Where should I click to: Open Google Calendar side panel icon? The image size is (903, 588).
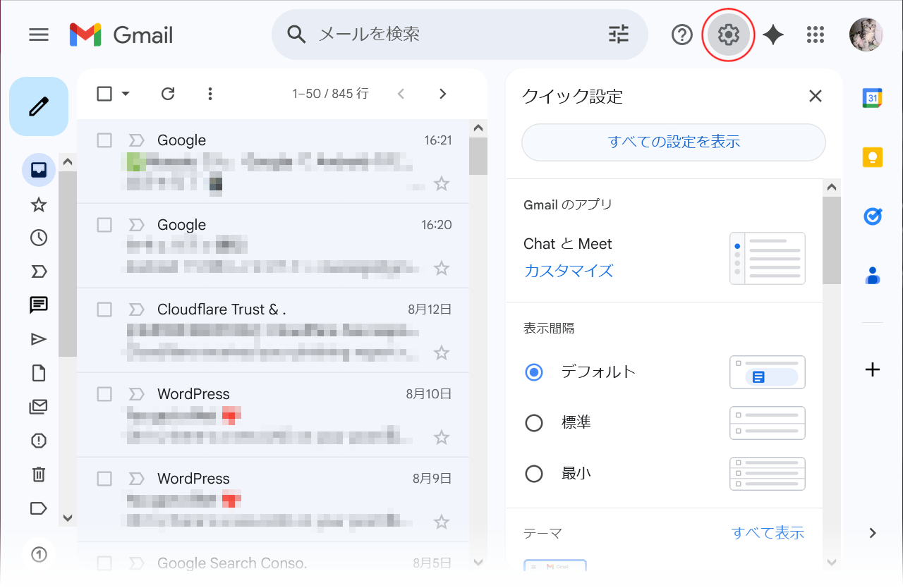pyautogui.click(x=873, y=98)
